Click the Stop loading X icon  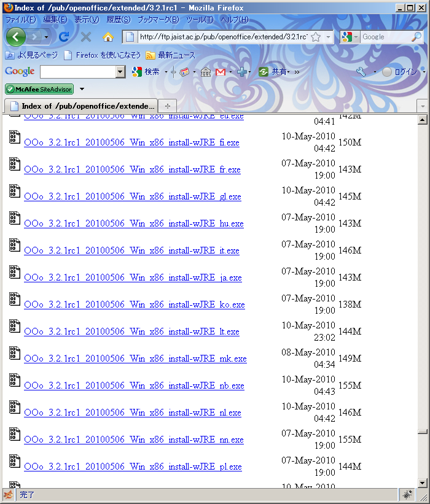click(85, 37)
